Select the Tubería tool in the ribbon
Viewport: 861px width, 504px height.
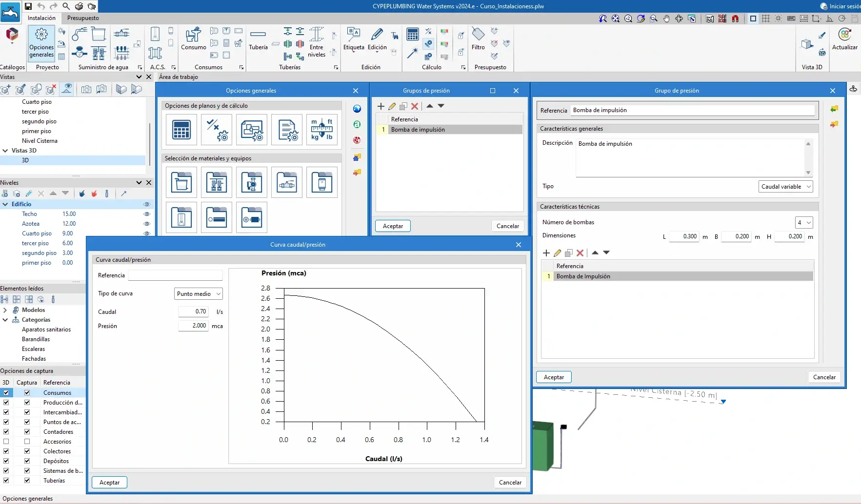(x=258, y=39)
